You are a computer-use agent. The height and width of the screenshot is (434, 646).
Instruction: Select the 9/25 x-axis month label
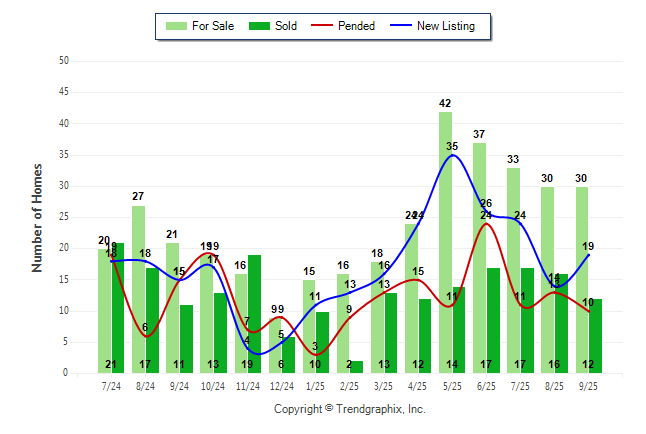589,385
